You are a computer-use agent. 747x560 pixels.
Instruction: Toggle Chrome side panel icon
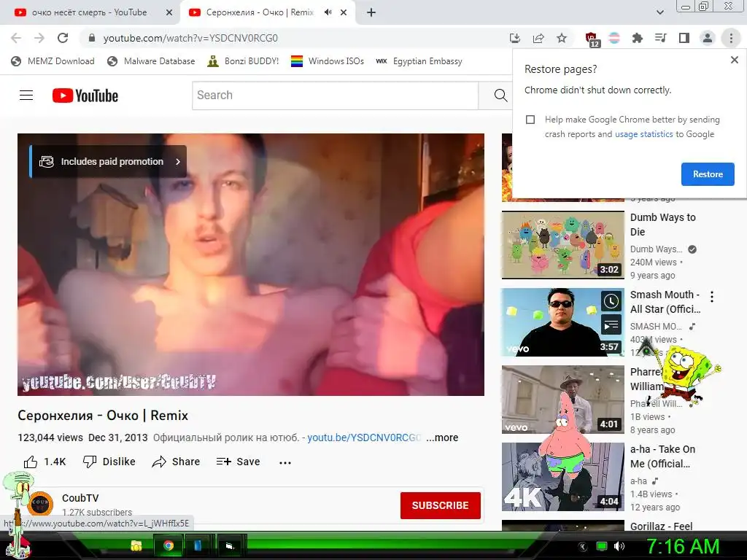684,38
